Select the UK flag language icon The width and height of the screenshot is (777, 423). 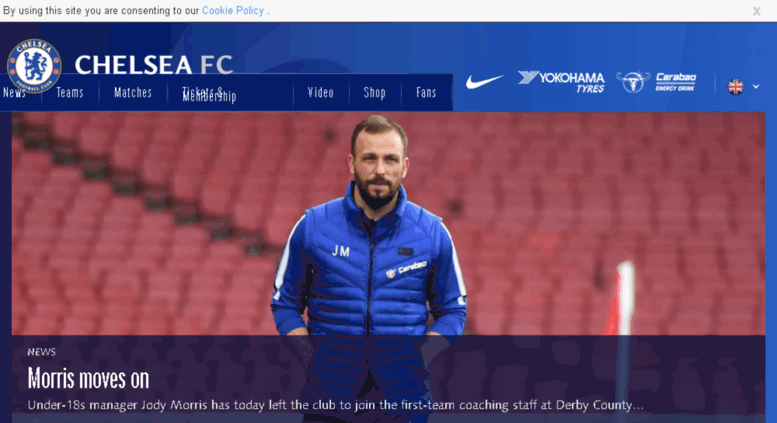pos(735,87)
